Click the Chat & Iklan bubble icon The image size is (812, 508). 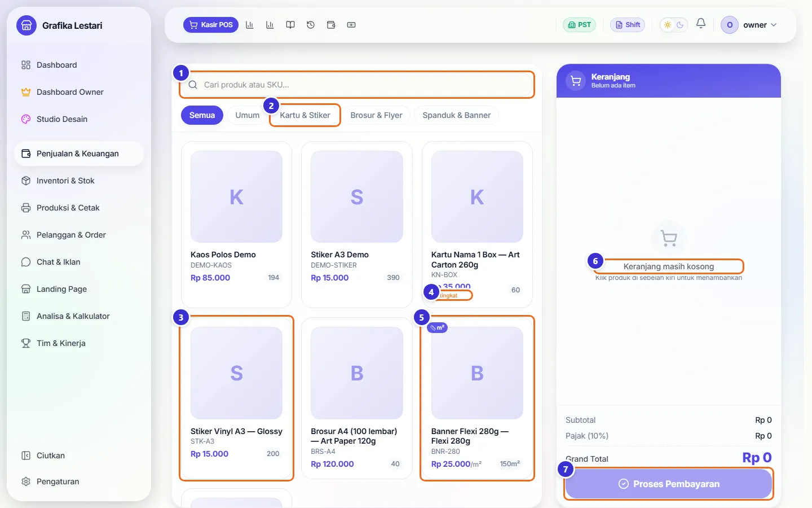(x=26, y=262)
